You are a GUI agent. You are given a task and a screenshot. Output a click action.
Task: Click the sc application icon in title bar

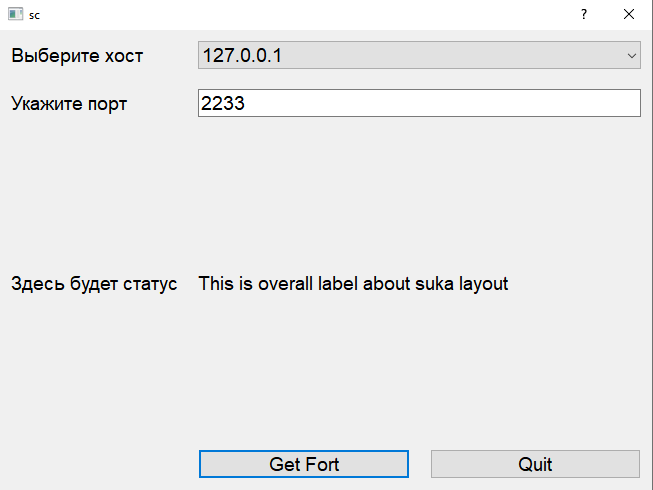pyautogui.click(x=15, y=14)
